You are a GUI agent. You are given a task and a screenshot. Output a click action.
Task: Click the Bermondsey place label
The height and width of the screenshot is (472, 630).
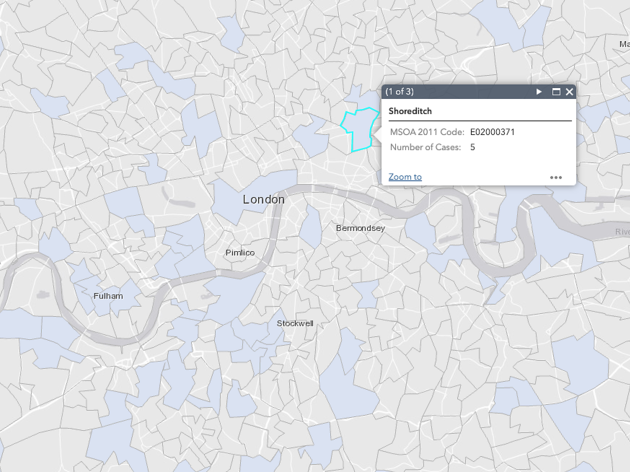(x=360, y=228)
